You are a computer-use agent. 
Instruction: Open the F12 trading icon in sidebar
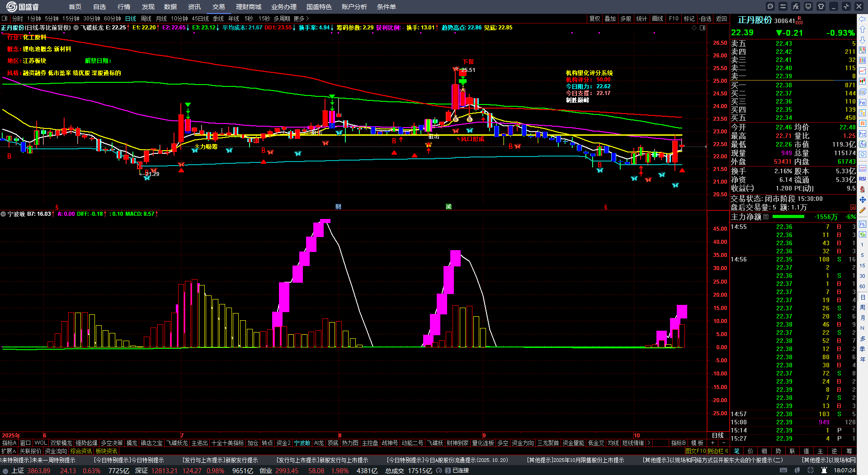tap(863, 134)
